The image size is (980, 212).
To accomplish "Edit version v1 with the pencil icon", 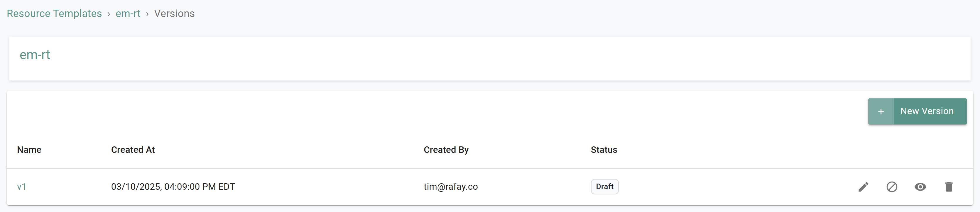I will tap(863, 187).
